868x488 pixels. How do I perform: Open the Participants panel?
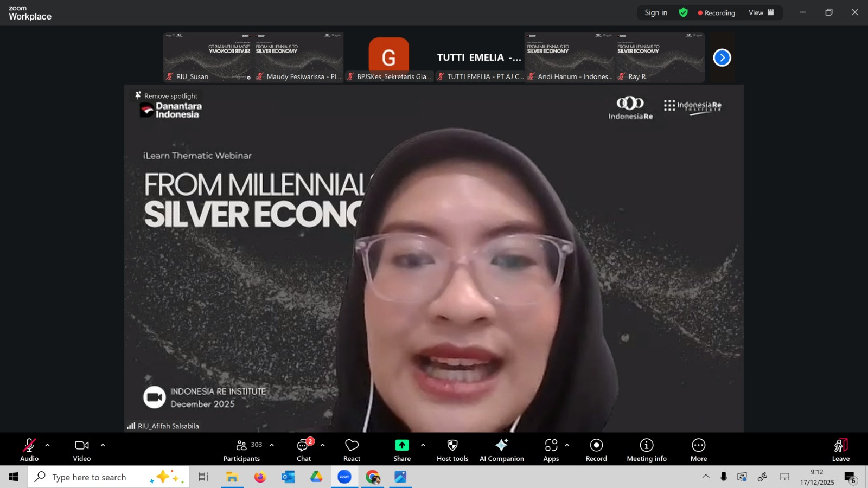pos(242,450)
